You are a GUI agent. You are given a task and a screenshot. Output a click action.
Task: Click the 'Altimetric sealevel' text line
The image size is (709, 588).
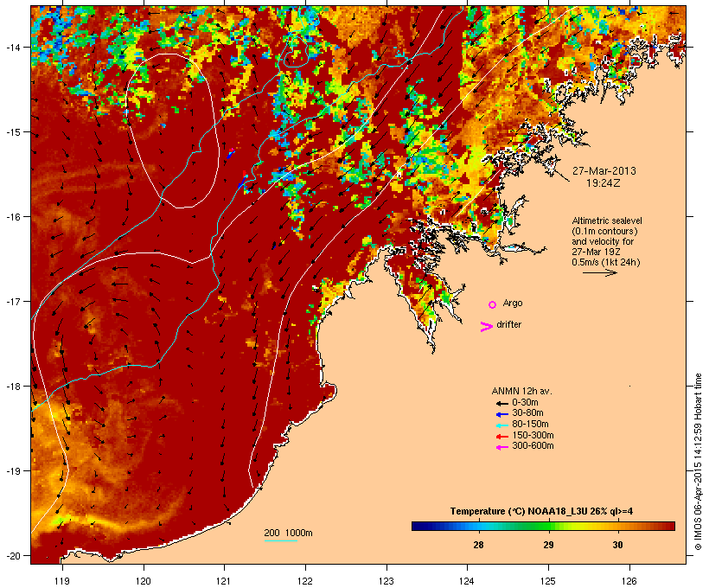point(607,220)
